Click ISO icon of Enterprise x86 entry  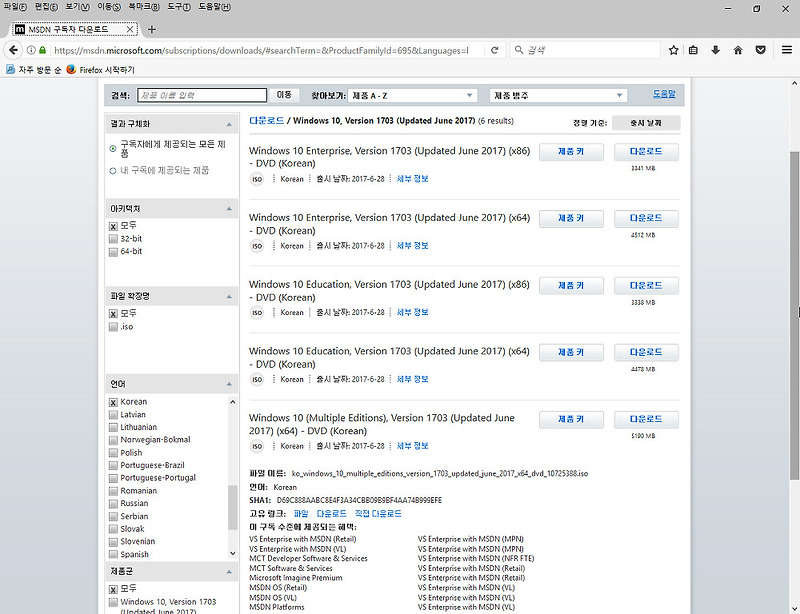pyautogui.click(x=257, y=179)
